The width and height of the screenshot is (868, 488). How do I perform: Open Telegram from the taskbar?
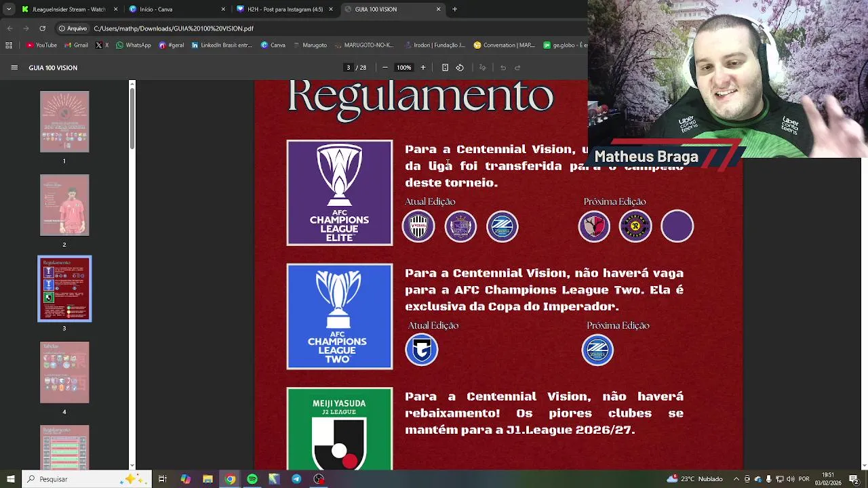(x=296, y=479)
